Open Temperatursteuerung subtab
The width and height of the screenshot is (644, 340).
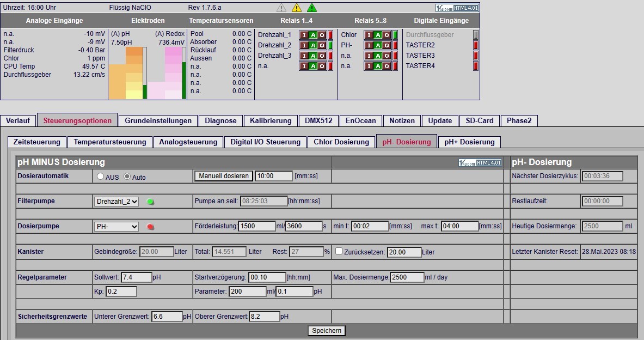pyautogui.click(x=109, y=142)
